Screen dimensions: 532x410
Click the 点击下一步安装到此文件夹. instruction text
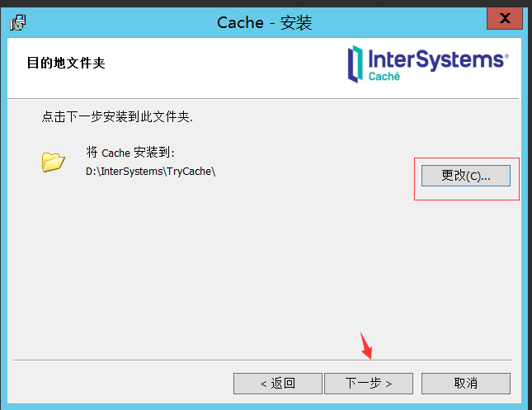click(x=117, y=117)
